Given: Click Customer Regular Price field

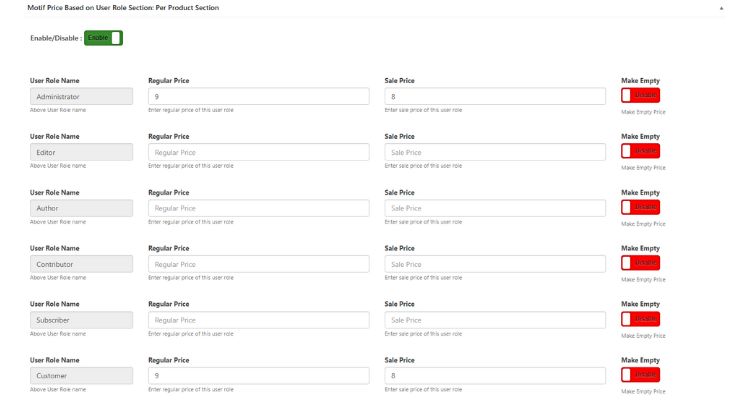Looking at the screenshot, I should 258,376.
